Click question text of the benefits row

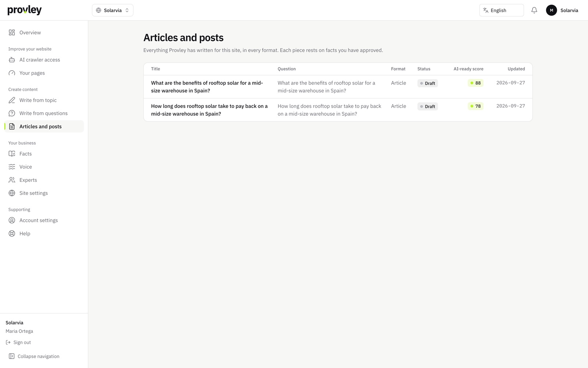[x=326, y=87]
